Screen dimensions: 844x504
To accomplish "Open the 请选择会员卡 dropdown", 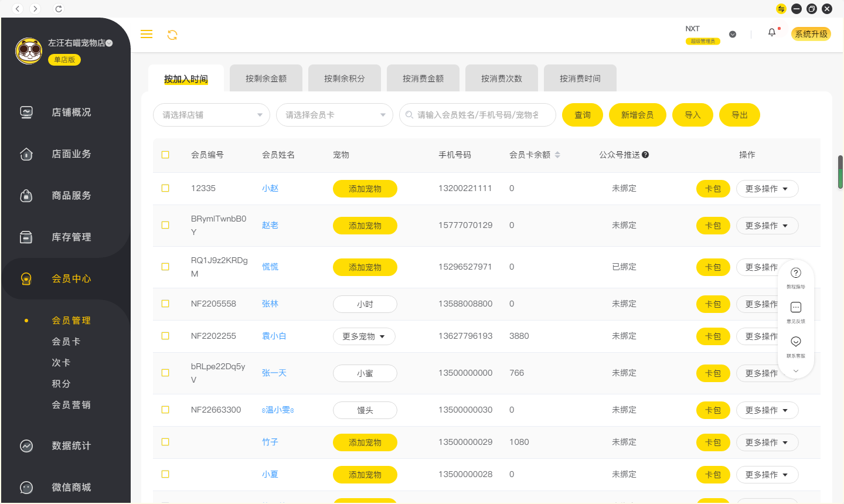I will 335,115.
